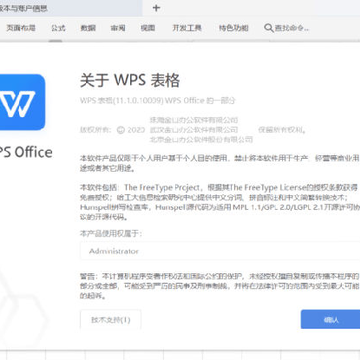Image resolution: width=360 pixels, height=360 pixels.
Task: Switch to the 视图 ribbon tab
Action: click(x=148, y=28)
